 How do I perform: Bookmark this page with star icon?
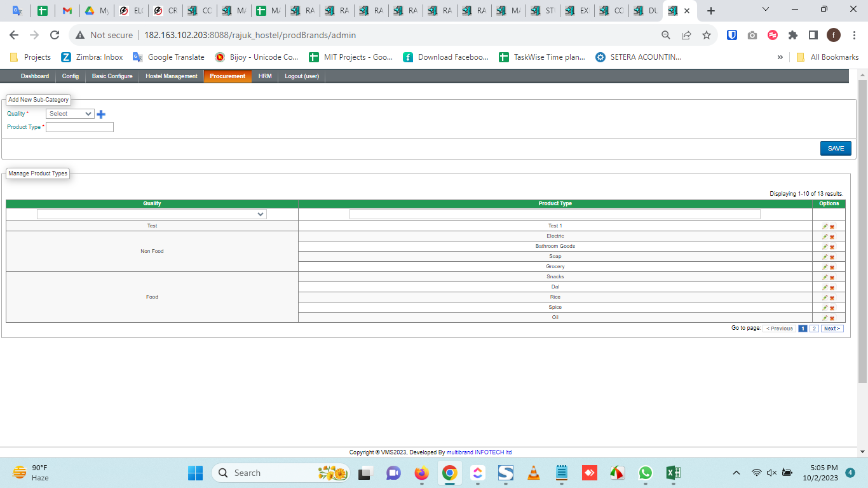[x=706, y=35]
